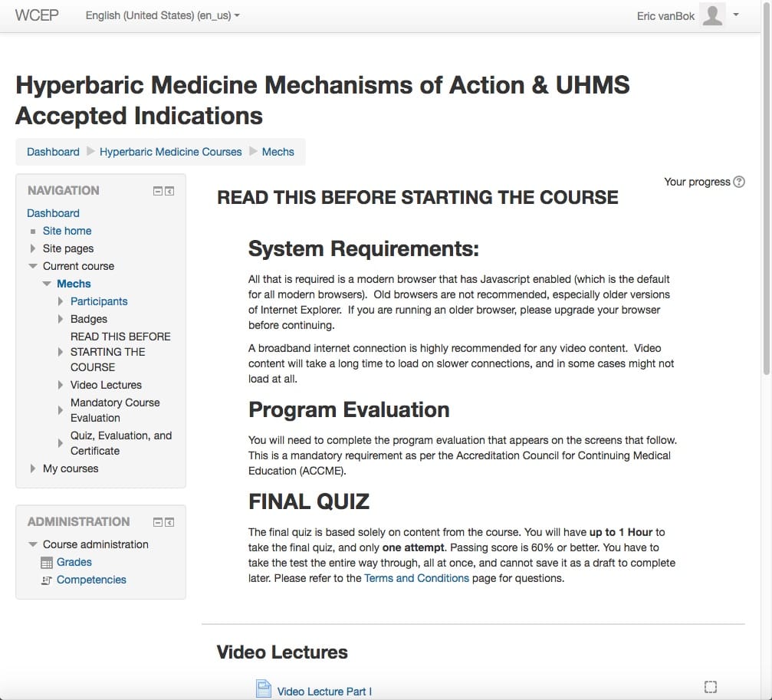This screenshot has width=772, height=700.
Task: Click the Grades table icon
Action: coord(47,563)
